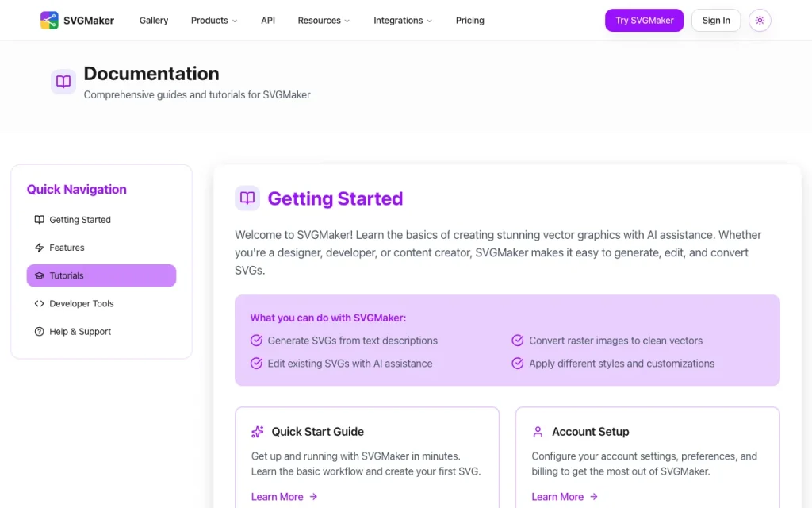Image resolution: width=812 pixels, height=508 pixels.
Task: Select Tutorials in Quick Navigation
Action: coord(101,275)
